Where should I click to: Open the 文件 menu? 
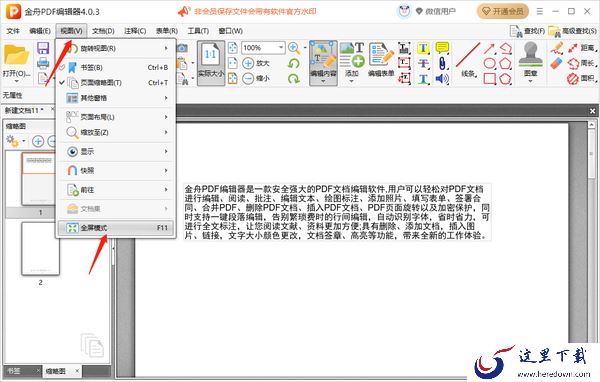[x=13, y=31]
